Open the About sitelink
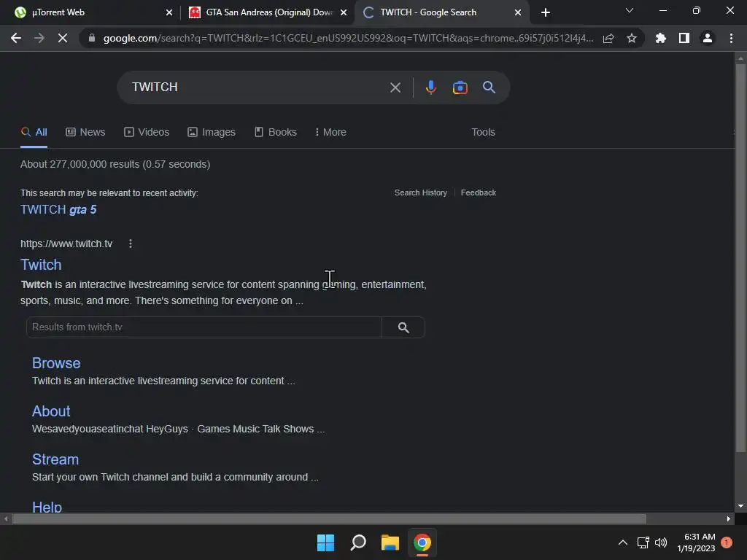The image size is (747, 560). point(51,411)
